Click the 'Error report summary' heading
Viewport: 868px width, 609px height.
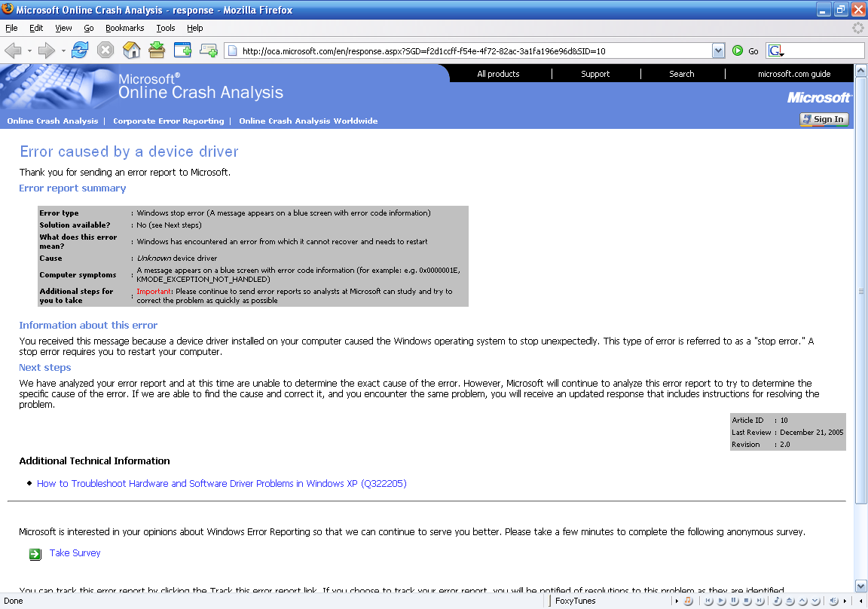[72, 188]
